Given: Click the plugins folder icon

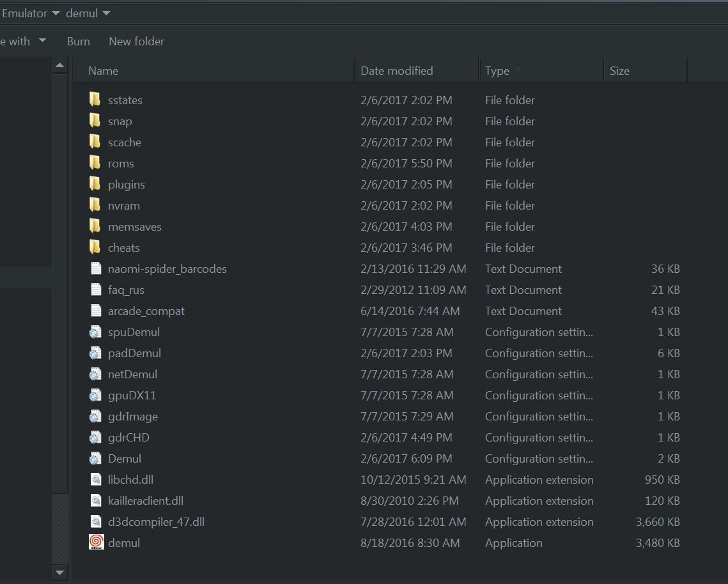Looking at the screenshot, I should [95, 184].
